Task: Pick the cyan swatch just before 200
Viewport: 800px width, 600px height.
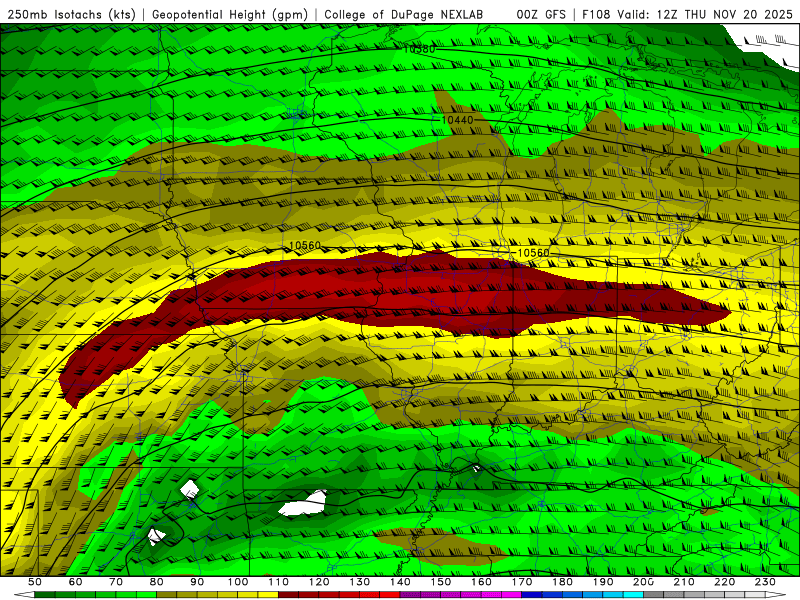Action: [633, 595]
